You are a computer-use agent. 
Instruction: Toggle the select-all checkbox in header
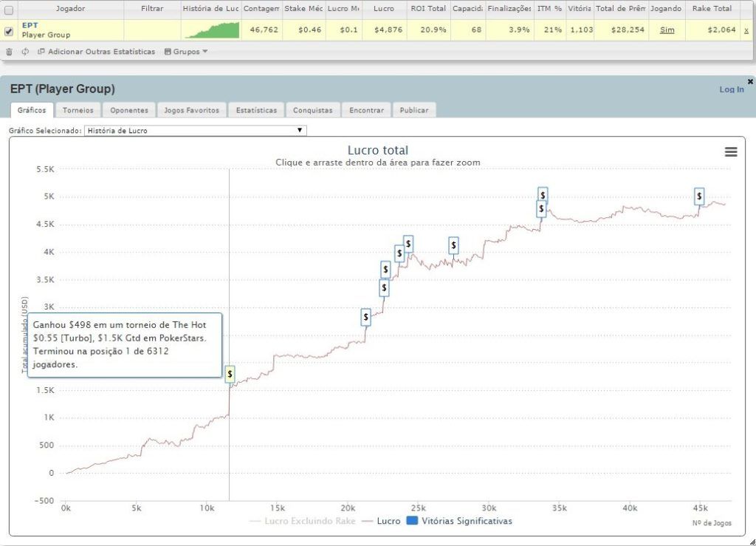[9, 10]
